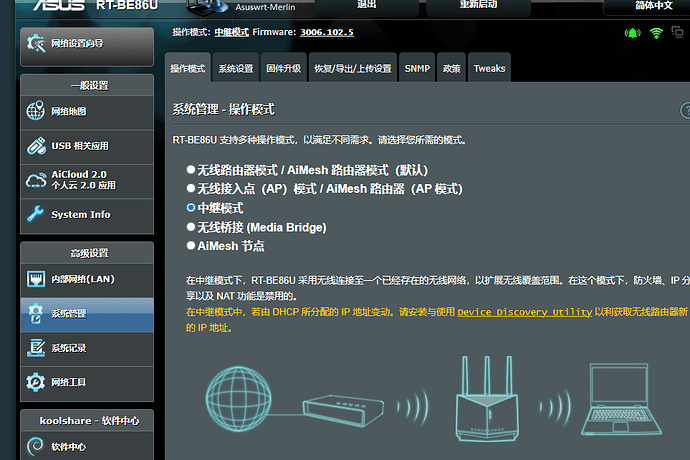
Task: Switch to the 固件升级 tab
Action: click(x=284, y=68)
